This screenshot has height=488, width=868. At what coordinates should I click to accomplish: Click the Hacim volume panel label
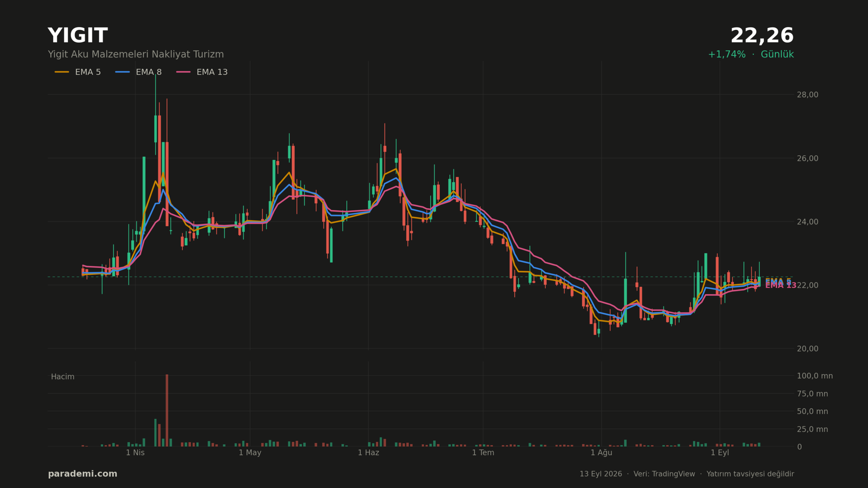tap(62, 377)
